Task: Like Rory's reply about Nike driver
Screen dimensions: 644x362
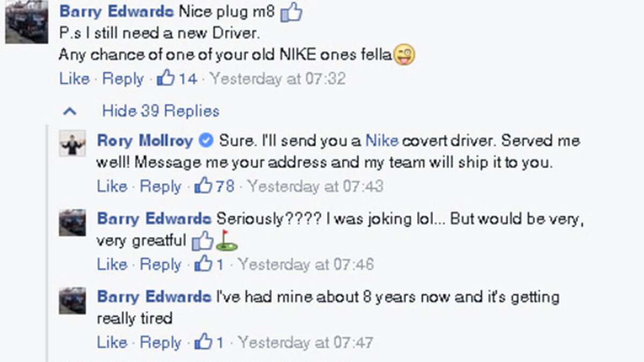Action: click(x=112, y=186)
